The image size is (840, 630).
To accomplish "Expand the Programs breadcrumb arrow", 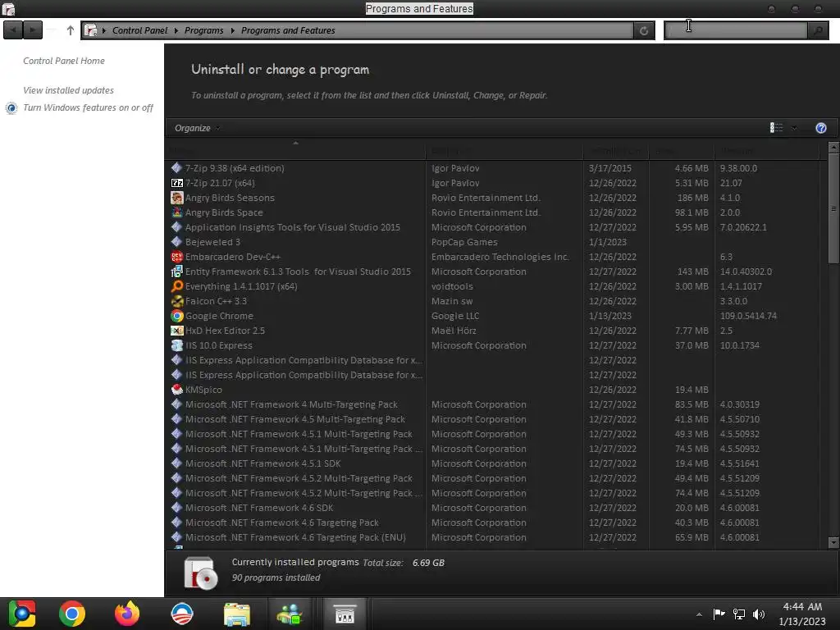I will (232, 30).
